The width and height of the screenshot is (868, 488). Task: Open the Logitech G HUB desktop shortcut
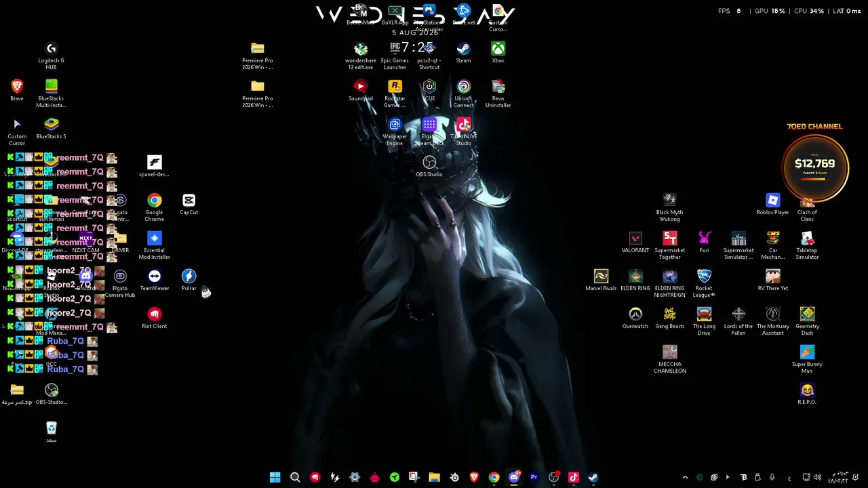tap(51, 49)
